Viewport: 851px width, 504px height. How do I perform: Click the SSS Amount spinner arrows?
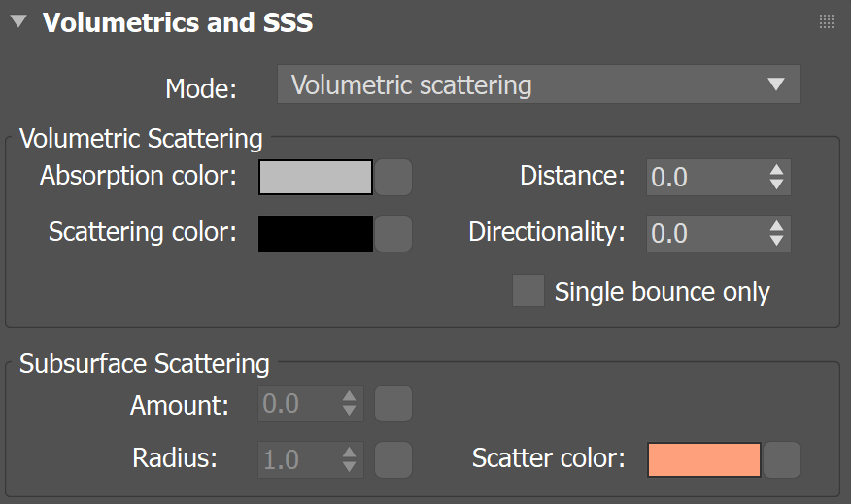click(x=350, y=404)
